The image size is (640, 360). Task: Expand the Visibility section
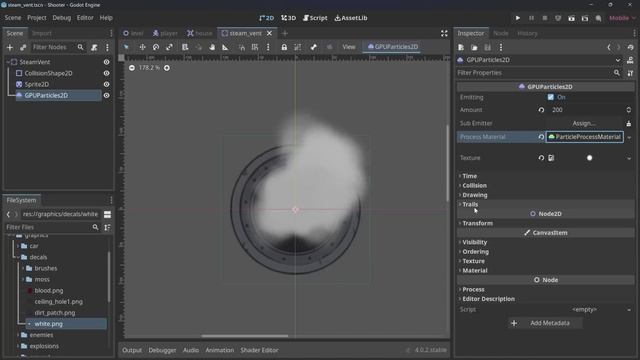474,242
